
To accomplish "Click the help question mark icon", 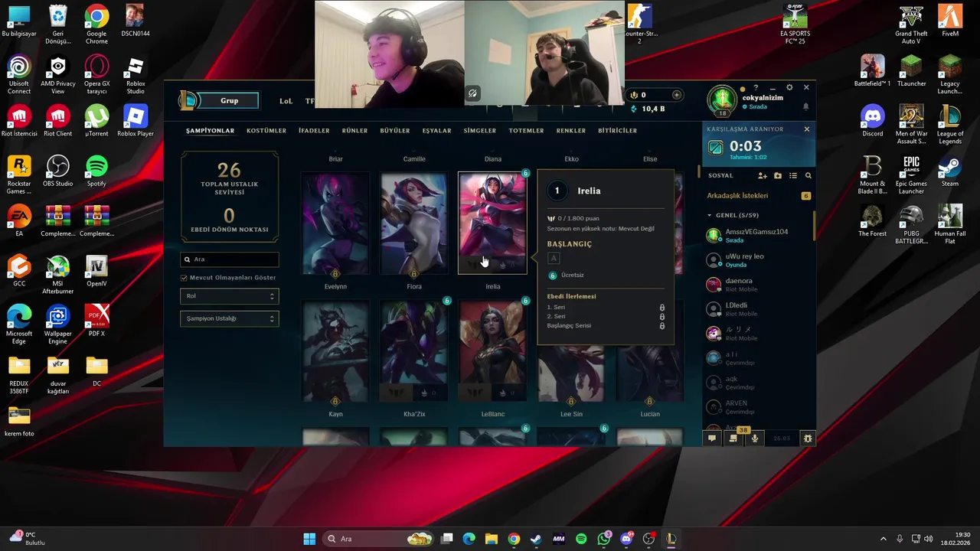I will tap(756, 87).
